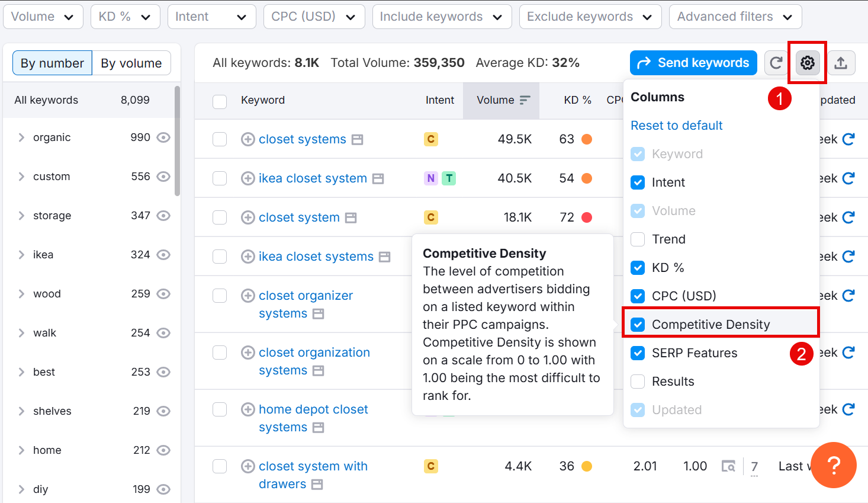Expand the shelves keyword group

coord(21,411)
